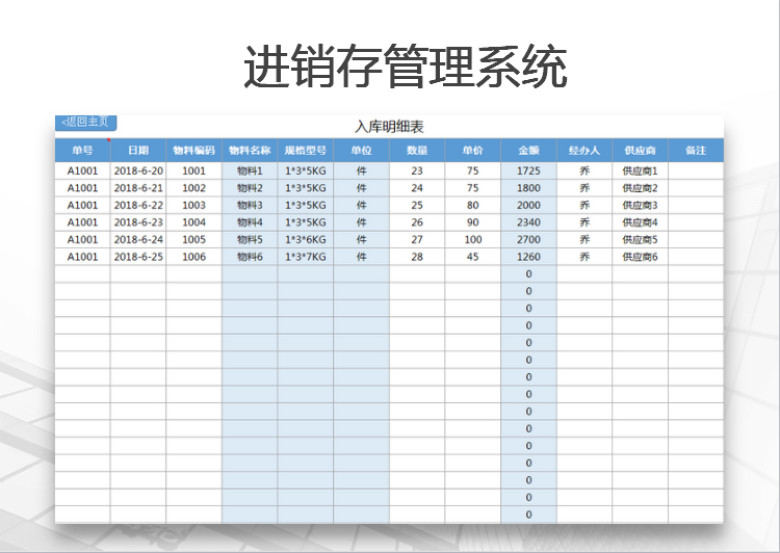Screen dimensions: 780x553
Task: Click the 供应商6 cell
Action: click(x=640, y=257)
